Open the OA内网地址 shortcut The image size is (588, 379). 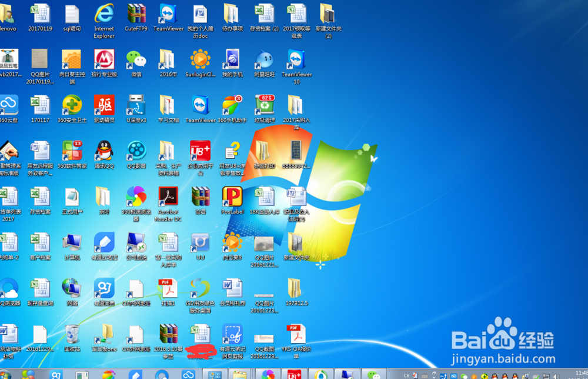click(136, 292)
